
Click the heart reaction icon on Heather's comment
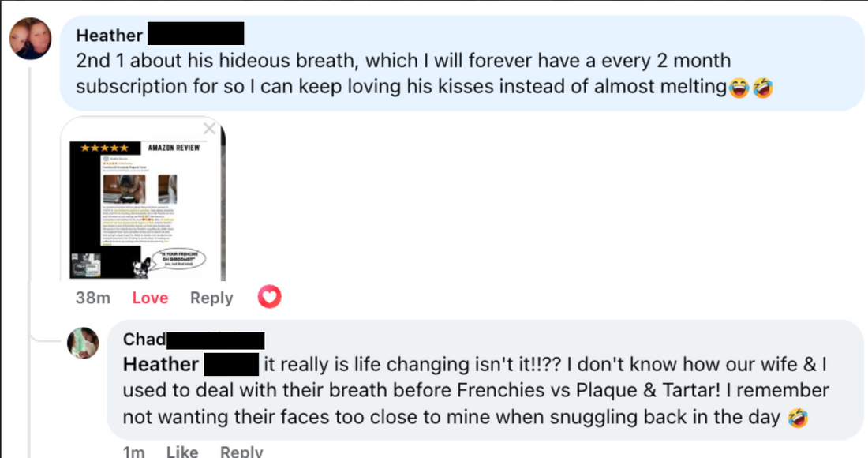coord(269,297)
